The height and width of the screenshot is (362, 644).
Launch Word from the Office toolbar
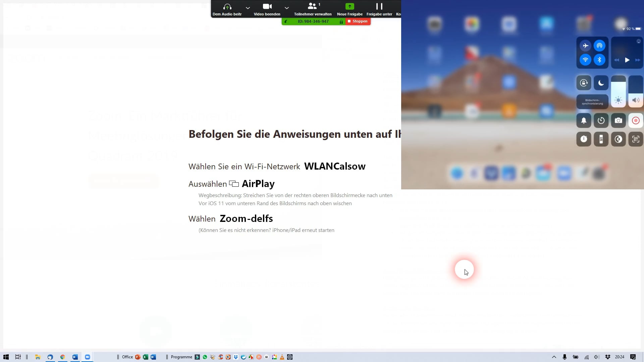(153, 357)
